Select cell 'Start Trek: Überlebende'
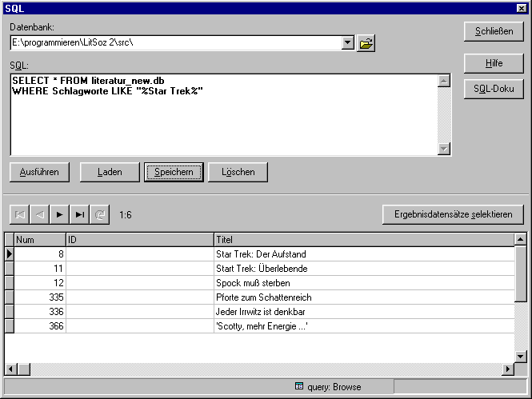 (364, 269)
